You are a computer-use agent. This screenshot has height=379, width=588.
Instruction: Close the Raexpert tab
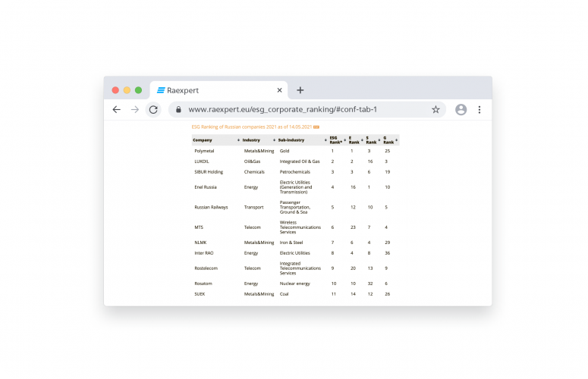[279, 90]
